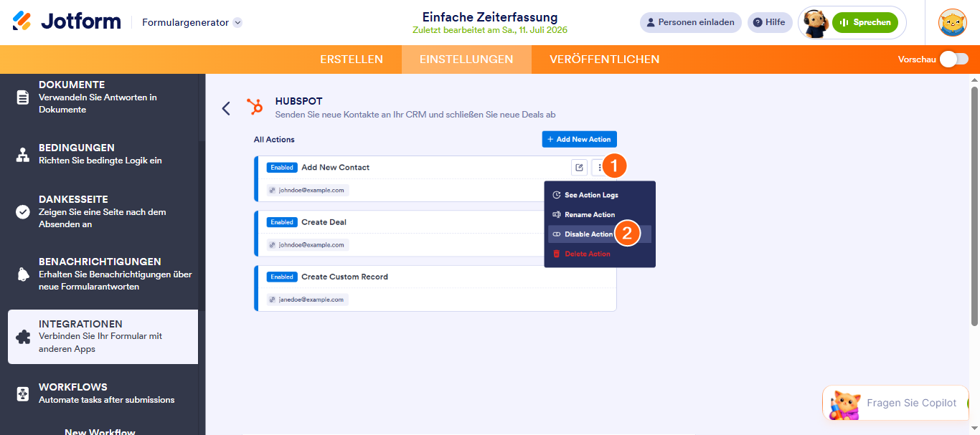Click the All Actions heading
Image resolution: width=980 pixels, height=435 pixels.
point(274,140)
